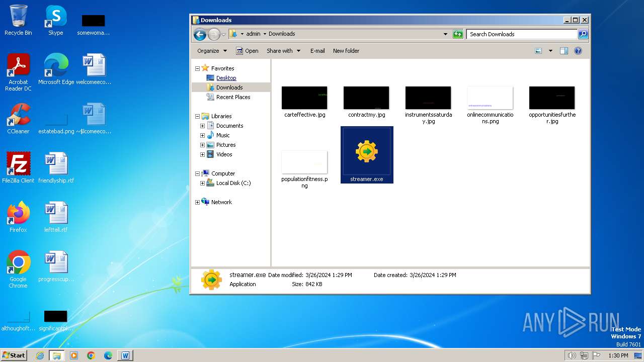Expand Local Disk (C:) node
The image size is (644, 362).
click(x=202, y=183)
